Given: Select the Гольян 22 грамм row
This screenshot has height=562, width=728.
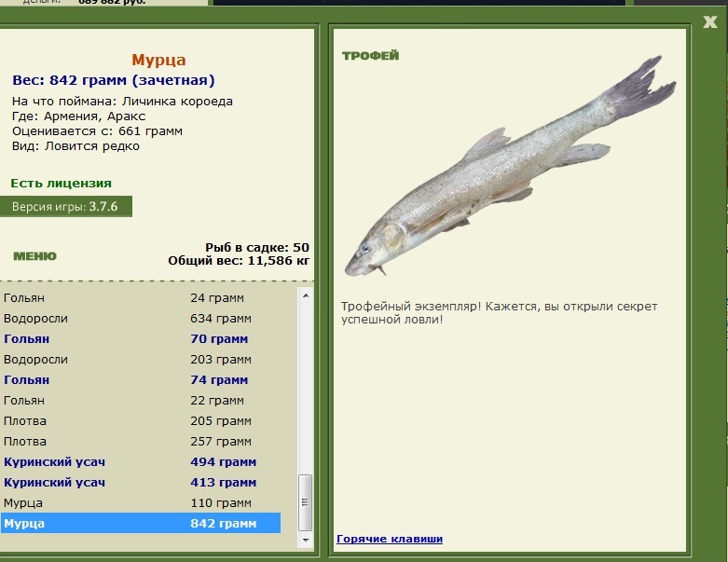Looking at the screenshot, I should 141,400.
